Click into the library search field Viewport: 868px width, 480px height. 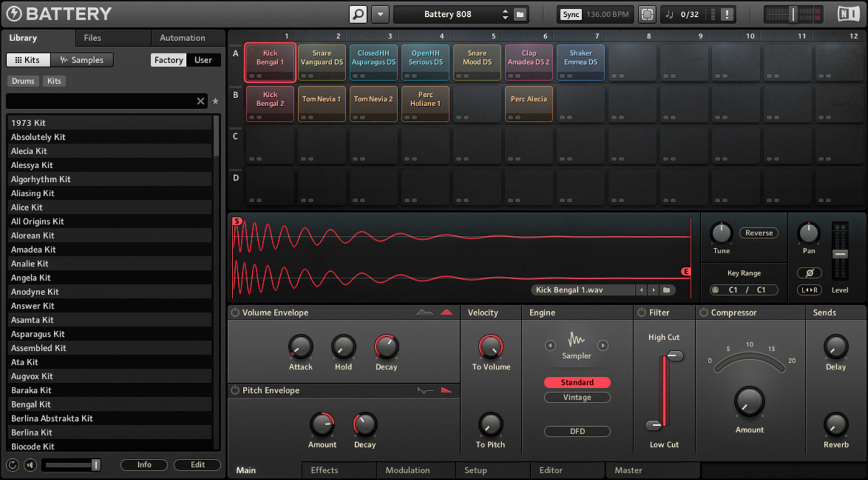point(101,101)
